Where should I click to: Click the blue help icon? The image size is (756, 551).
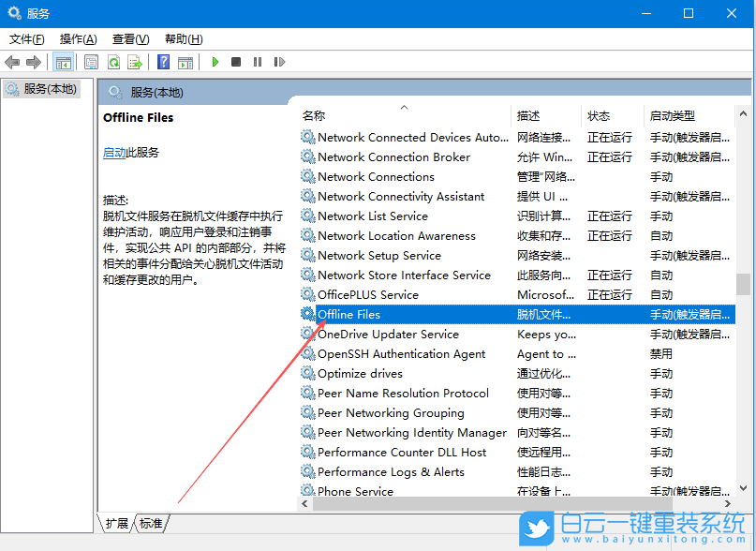click(x=165, y=62)
